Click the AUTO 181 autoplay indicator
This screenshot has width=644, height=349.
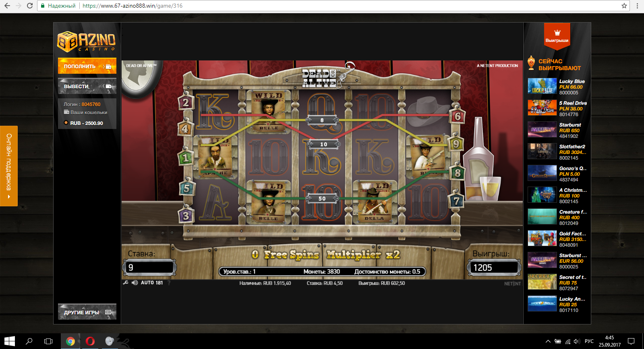(x=152, y=283)
